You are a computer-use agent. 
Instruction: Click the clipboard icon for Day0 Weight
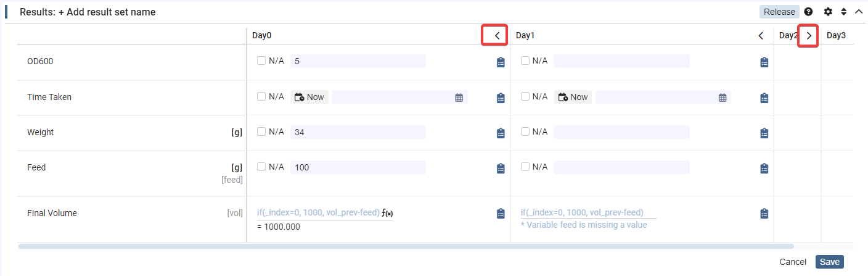click(501, 133)
